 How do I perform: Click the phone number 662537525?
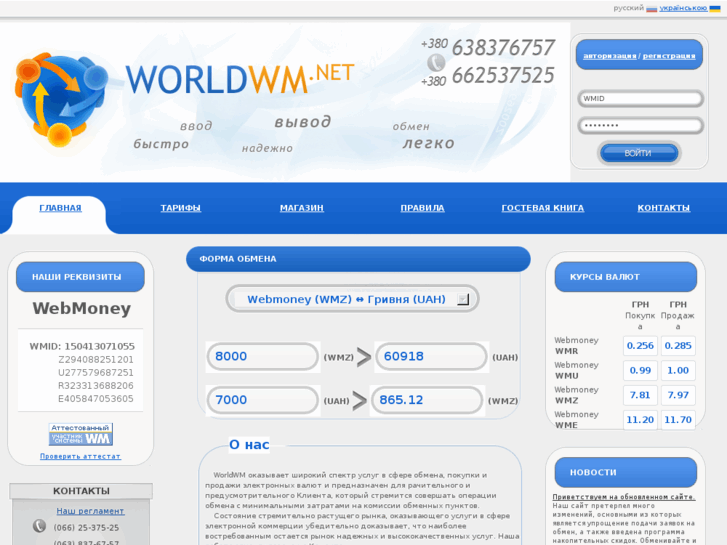point(503,75)
